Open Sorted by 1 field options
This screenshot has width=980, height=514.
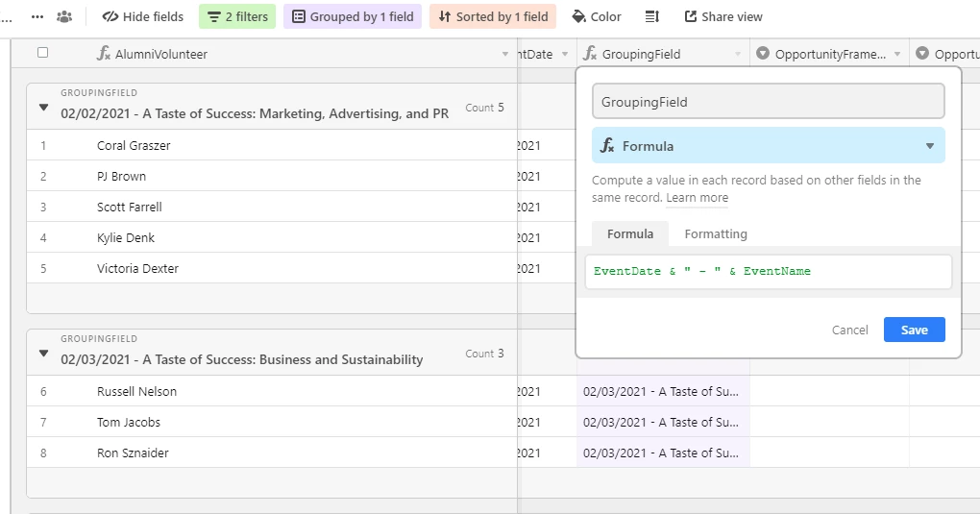coord(493,17)
